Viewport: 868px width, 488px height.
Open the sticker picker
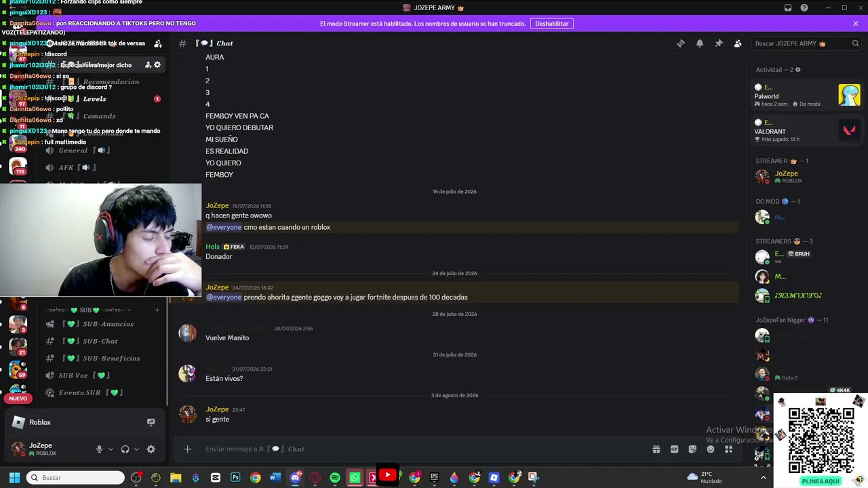pyautogui.click(x=692, y=449)
